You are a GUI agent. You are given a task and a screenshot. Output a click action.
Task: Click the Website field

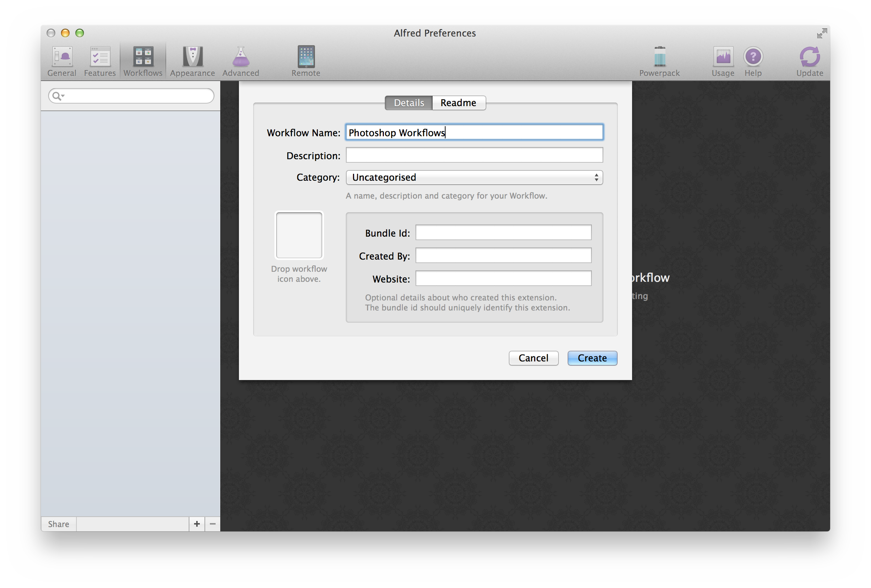point(503,278)
